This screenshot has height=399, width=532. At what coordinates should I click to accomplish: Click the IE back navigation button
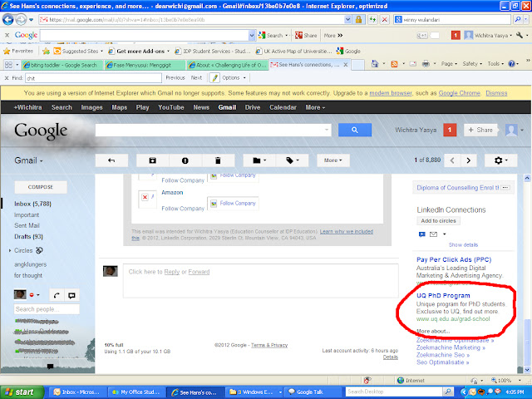(x=7, y=20)
